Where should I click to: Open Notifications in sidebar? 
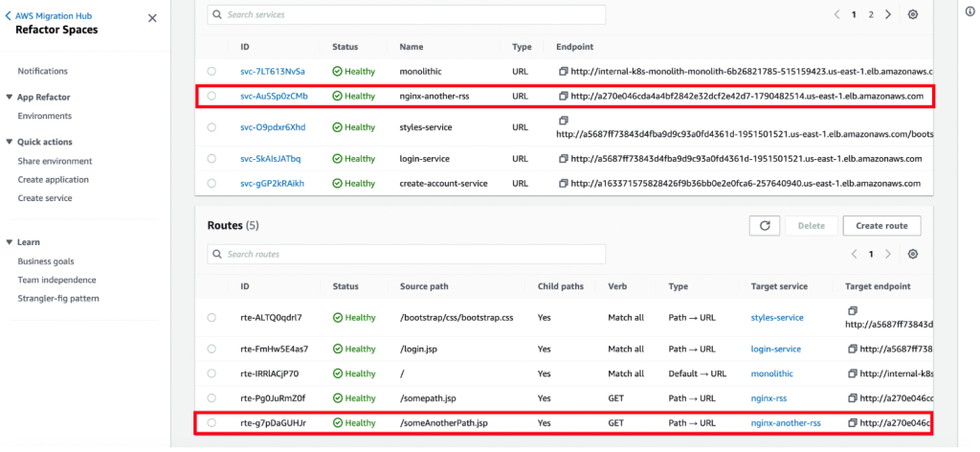(42, 71)
